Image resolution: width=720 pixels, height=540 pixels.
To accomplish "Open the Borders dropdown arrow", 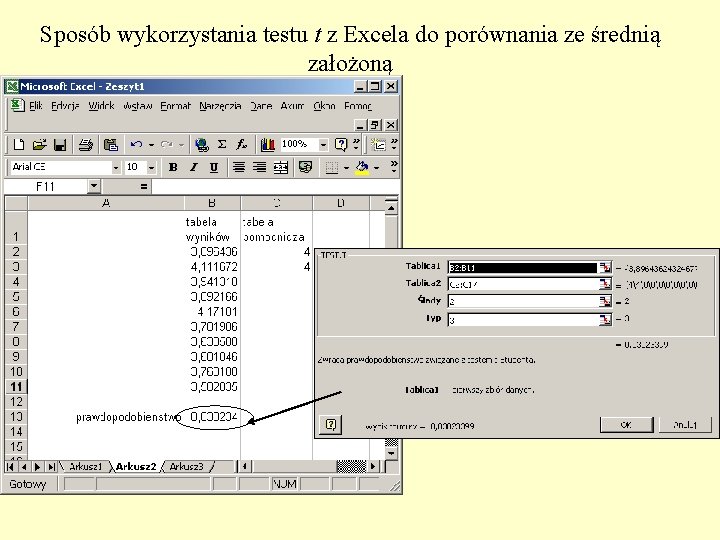I will click(x=346, y=168).
